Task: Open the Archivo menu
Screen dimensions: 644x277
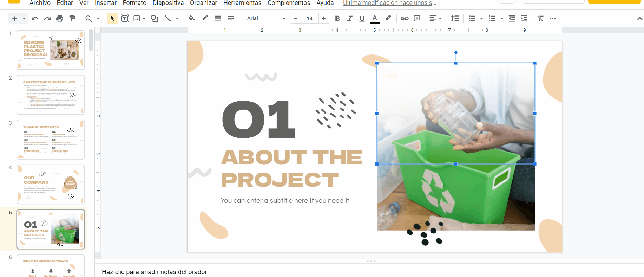Action: click(x=40, y=3)
